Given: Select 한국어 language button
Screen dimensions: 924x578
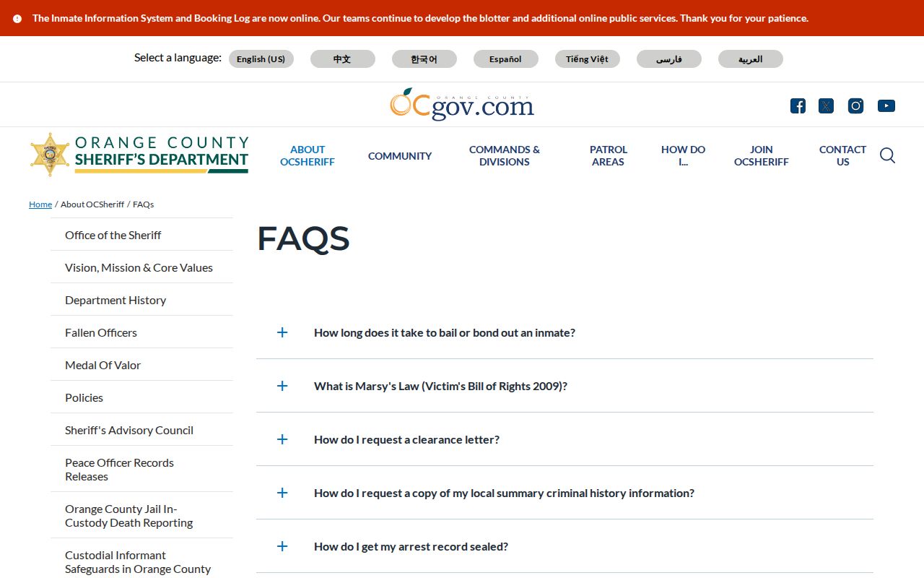Looking at the screenshot, I should point(424,59).
